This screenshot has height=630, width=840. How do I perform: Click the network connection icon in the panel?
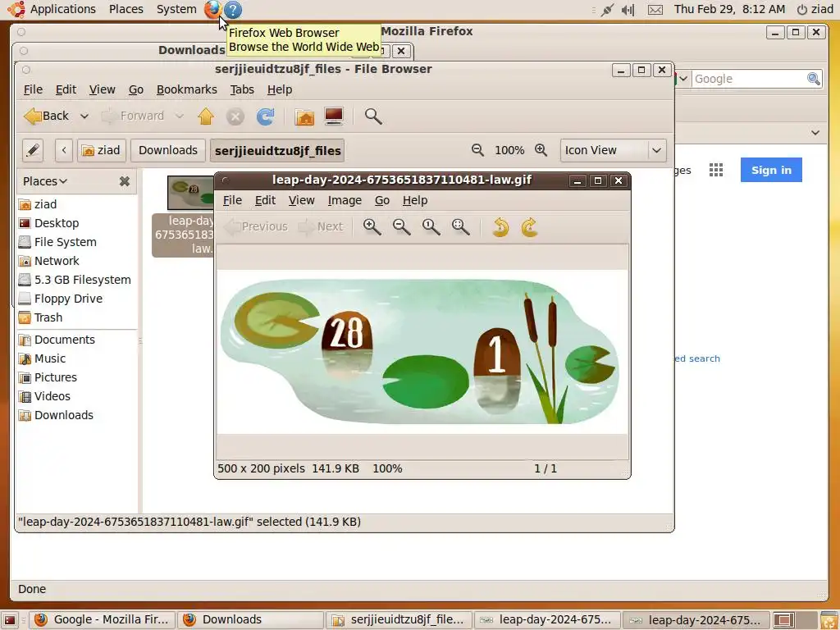pyautogui.click(x=607, y=10)
